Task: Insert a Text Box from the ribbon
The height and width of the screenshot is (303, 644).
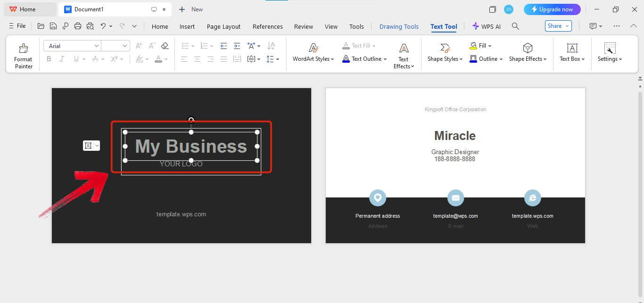Action: coord(572,53)
